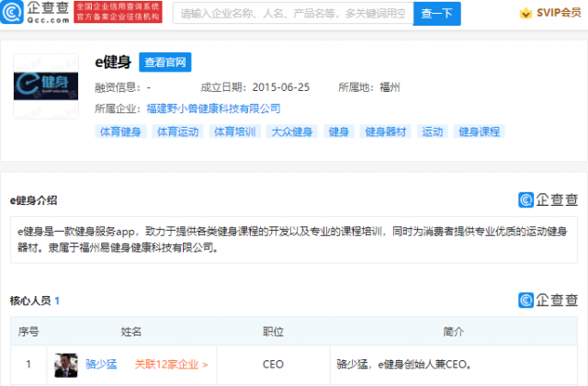
Task: Click the introduction paragraph about e健身 app
Action: point(292,239)
